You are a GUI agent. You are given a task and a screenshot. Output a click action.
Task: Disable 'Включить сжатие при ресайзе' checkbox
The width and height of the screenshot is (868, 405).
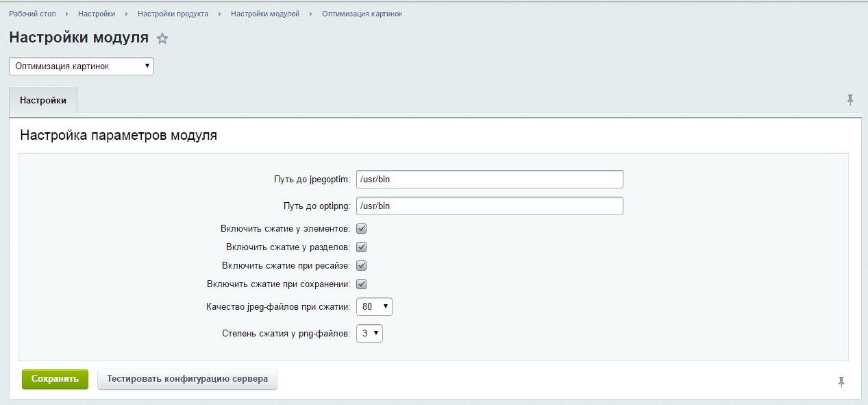362,266
